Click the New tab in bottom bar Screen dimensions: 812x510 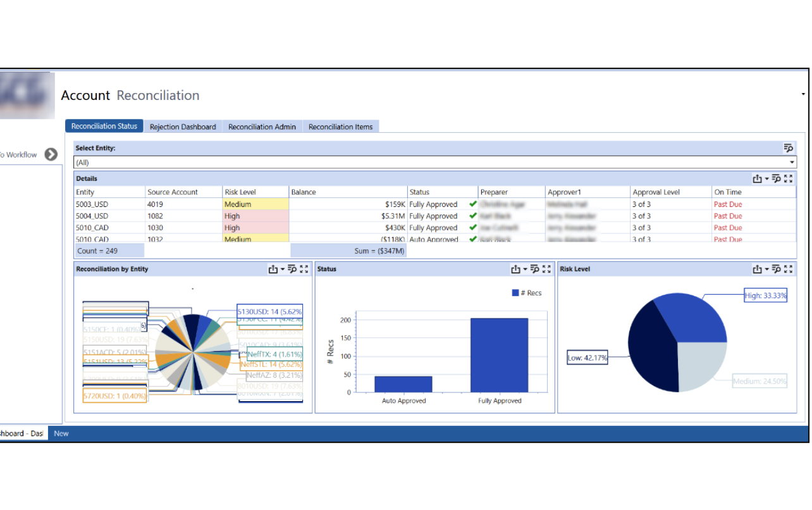click(x=61, y=433)
